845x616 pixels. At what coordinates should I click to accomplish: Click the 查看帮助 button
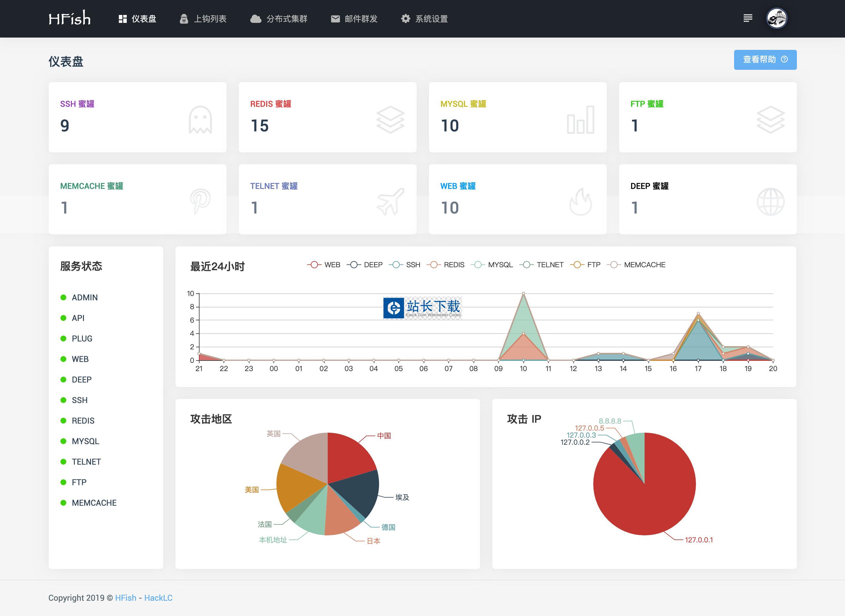tap(765, 60)
